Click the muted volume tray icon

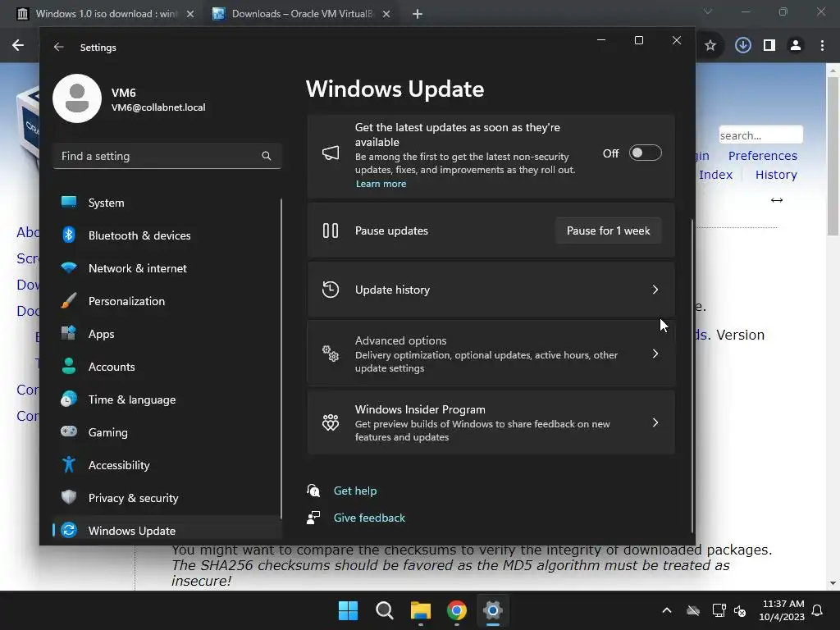(x=741, y=610)
